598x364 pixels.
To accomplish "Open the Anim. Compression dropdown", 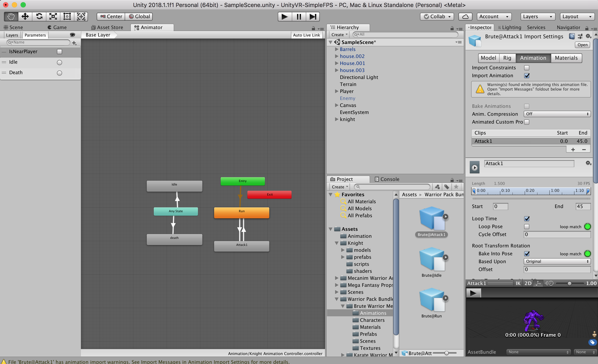I will [557, 114].
